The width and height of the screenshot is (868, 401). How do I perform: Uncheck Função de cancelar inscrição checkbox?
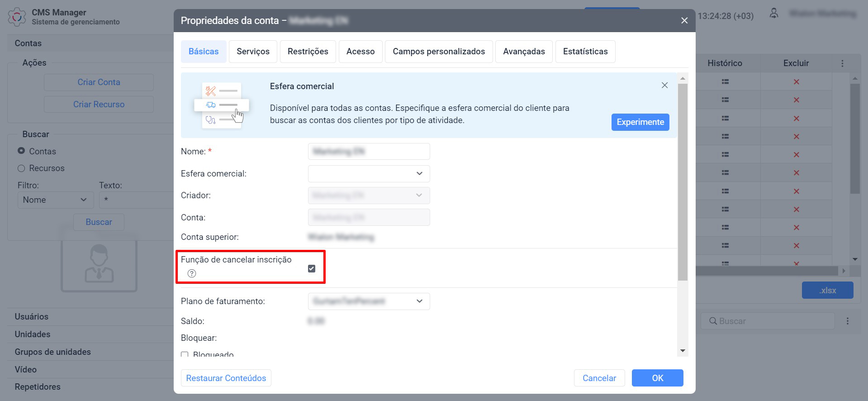312,269
